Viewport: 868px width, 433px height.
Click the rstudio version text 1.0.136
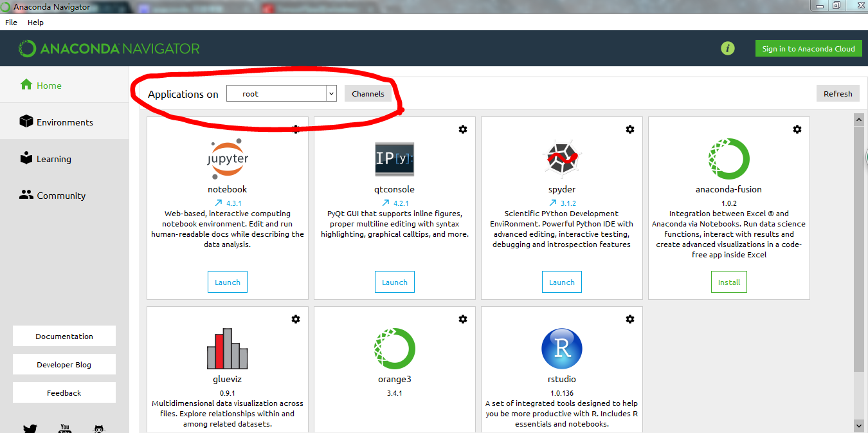click(561, 393)
